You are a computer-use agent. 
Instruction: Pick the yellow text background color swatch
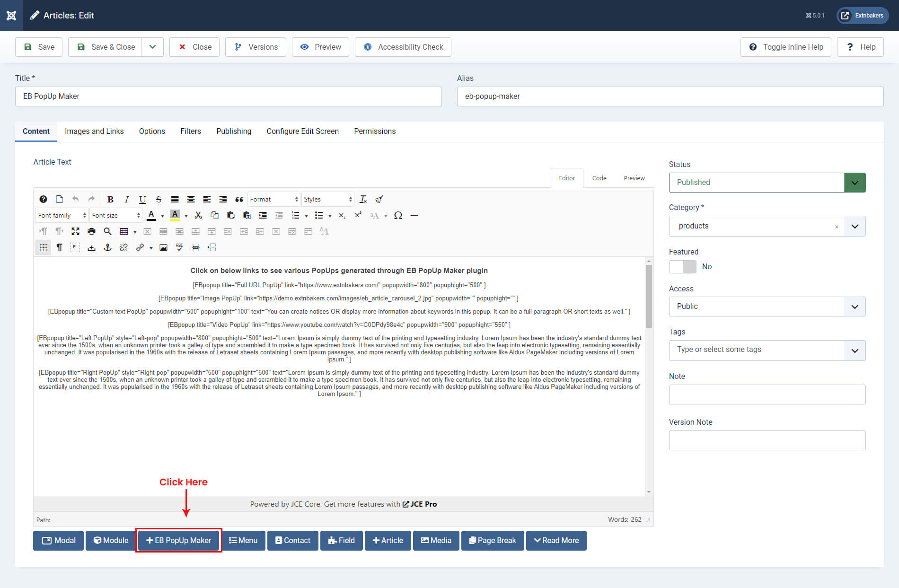click(175, 215)
